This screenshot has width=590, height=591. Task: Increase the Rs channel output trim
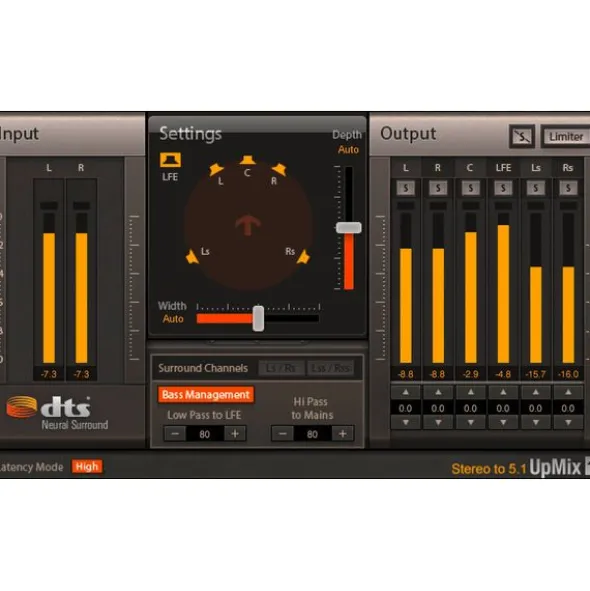tap(568, 392)
